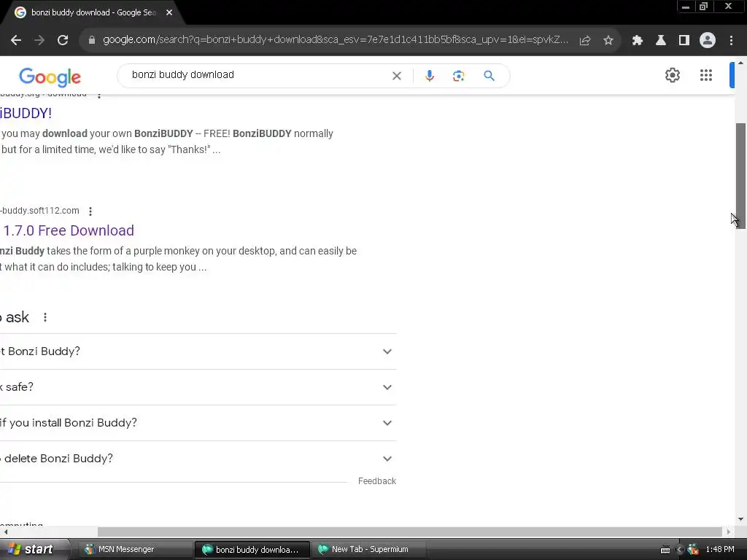Open the 1.7.0 Free Download result
Screen dimensions: 747x560
point(68,230)
